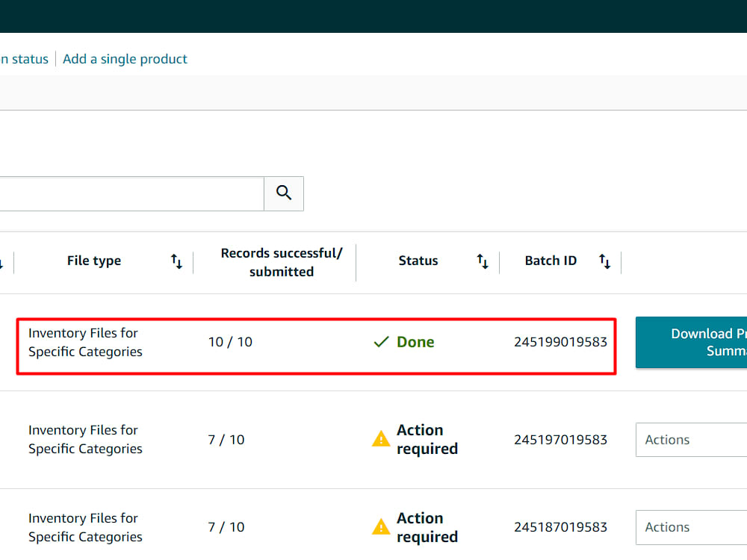Click the Done status text

[415, 341]
